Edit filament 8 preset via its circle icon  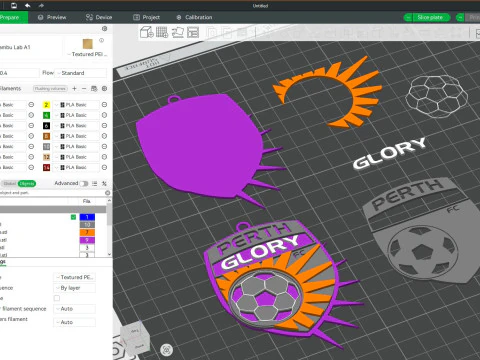104,136
